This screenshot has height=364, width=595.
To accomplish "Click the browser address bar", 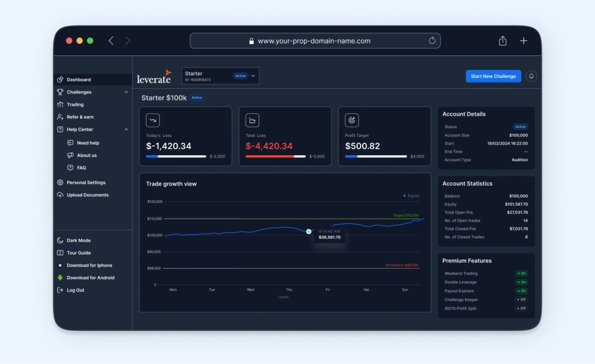I will click(315, 40).
